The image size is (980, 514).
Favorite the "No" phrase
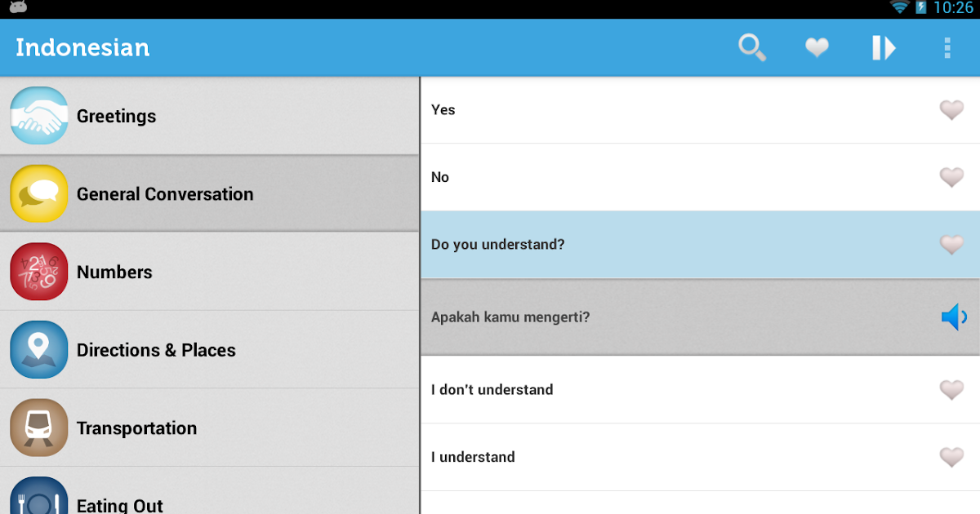(x=951, y=177)
